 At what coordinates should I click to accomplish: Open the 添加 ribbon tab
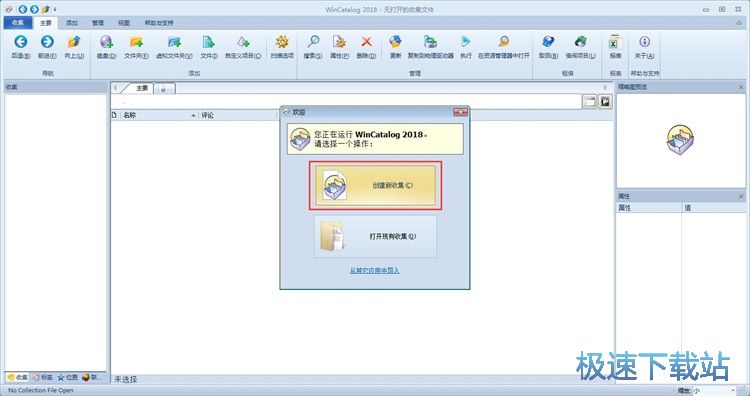pos(72,22)
